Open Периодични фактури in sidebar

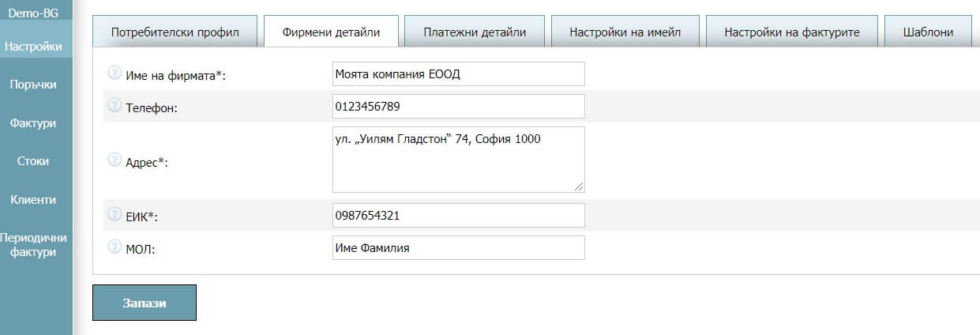(33, 245)
